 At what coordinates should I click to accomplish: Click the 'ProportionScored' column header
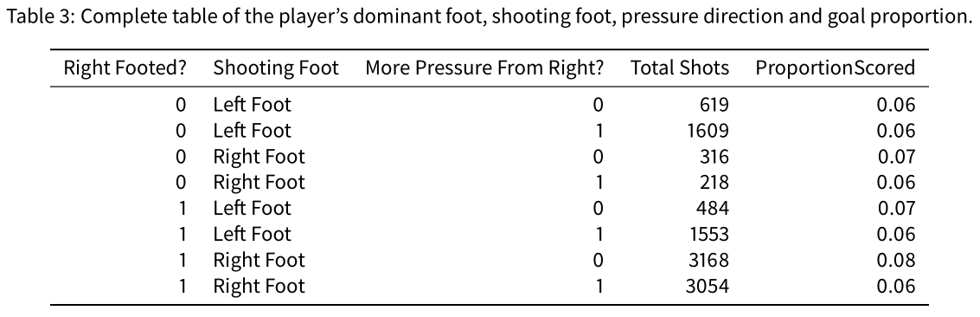[836, 68]
